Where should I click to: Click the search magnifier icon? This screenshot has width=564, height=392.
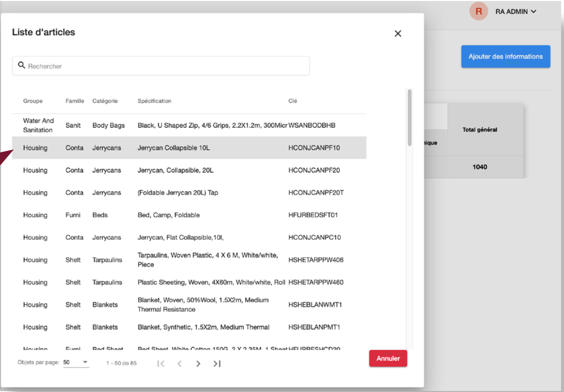point(21,65)
